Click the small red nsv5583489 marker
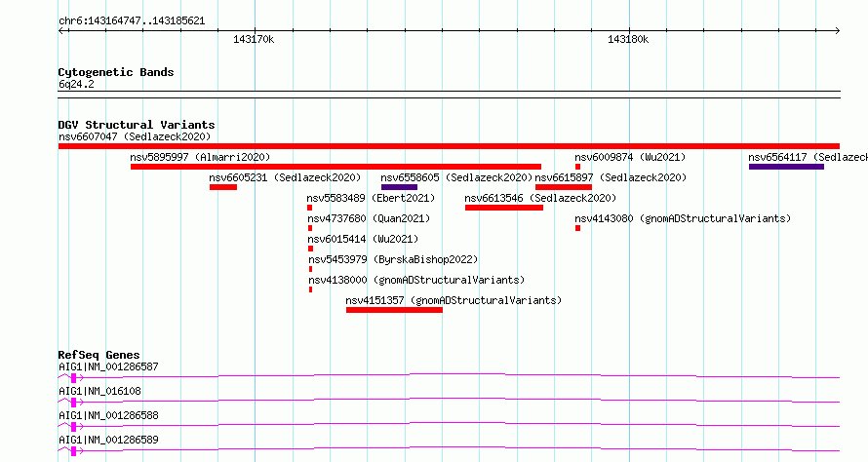 click(309, 208)
